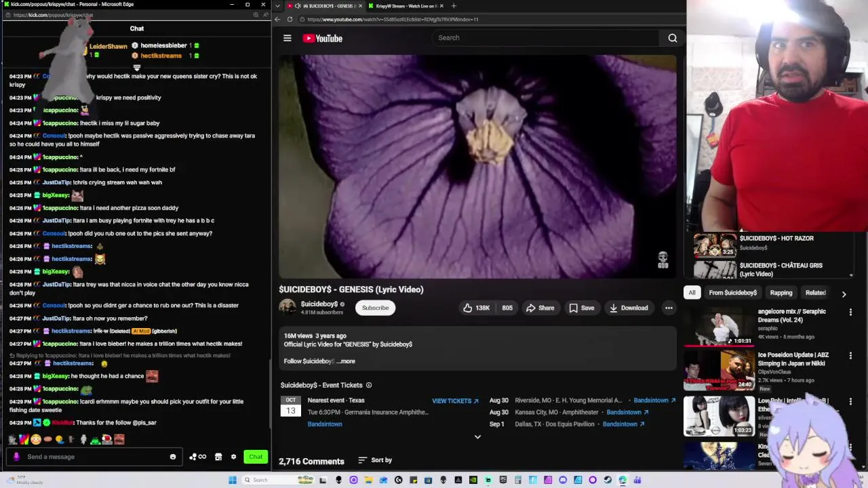The image size is (868, 488).
Task: Click the YouTube address bar URL
Action: [393, 19]
